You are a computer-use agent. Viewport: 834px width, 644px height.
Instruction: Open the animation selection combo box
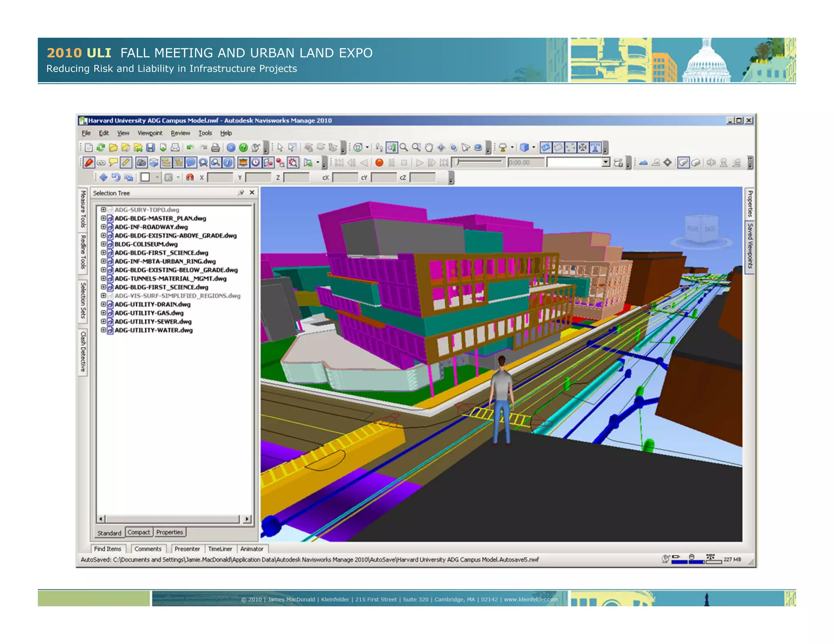606,163
